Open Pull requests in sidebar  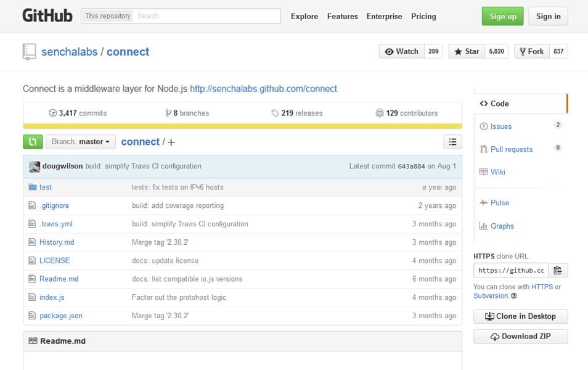(511, 149)
